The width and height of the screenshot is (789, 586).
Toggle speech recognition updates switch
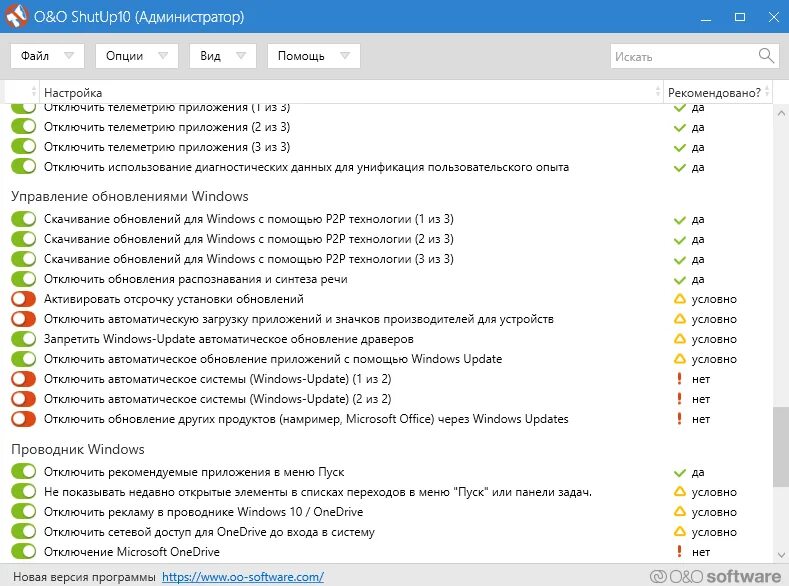pyautogui.click(x=23, y=279)
